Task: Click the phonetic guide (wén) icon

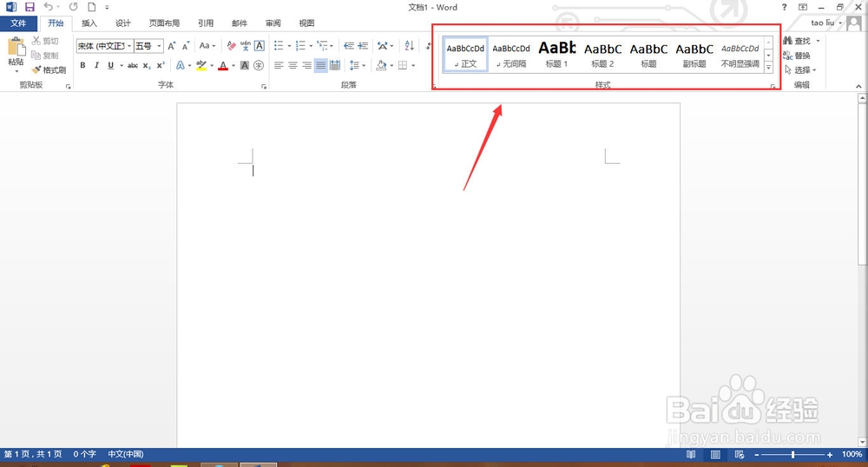Action: 246,46
